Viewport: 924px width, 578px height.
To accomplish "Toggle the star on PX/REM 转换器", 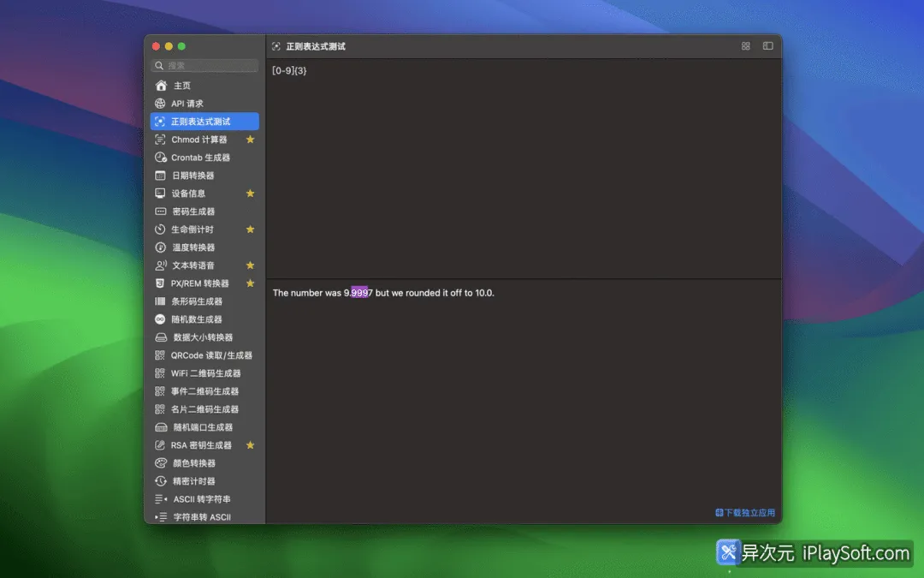I will [251, 283].
